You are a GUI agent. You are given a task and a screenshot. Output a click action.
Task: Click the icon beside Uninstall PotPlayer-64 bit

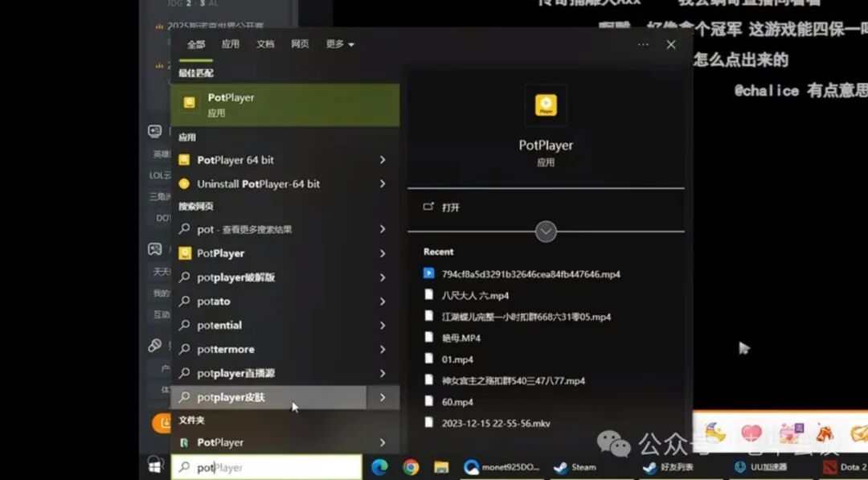(184, 184)
